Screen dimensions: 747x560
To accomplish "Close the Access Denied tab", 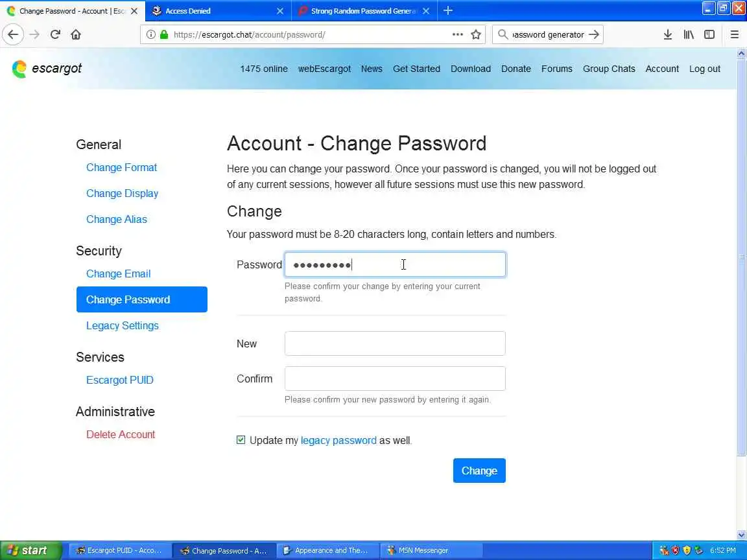I will (x=280, y=10).
